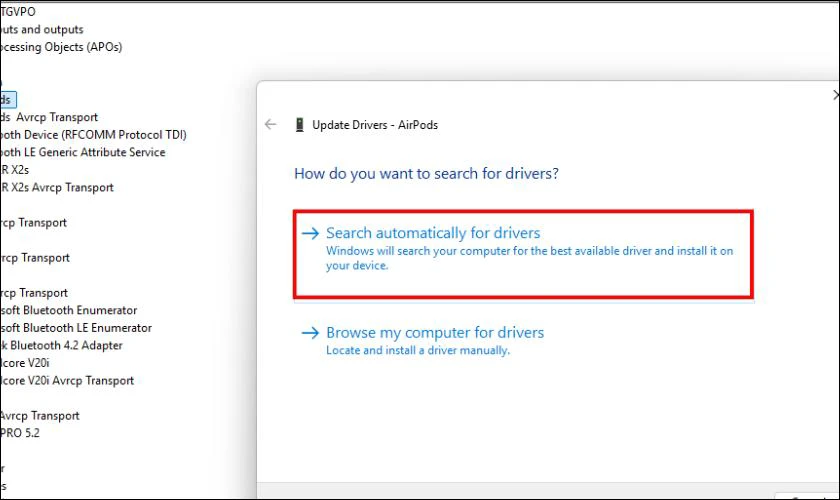Select the 'core V20i Avrcp Transport' entry
This screenshot has width=840, height=500.
[67, 381]
